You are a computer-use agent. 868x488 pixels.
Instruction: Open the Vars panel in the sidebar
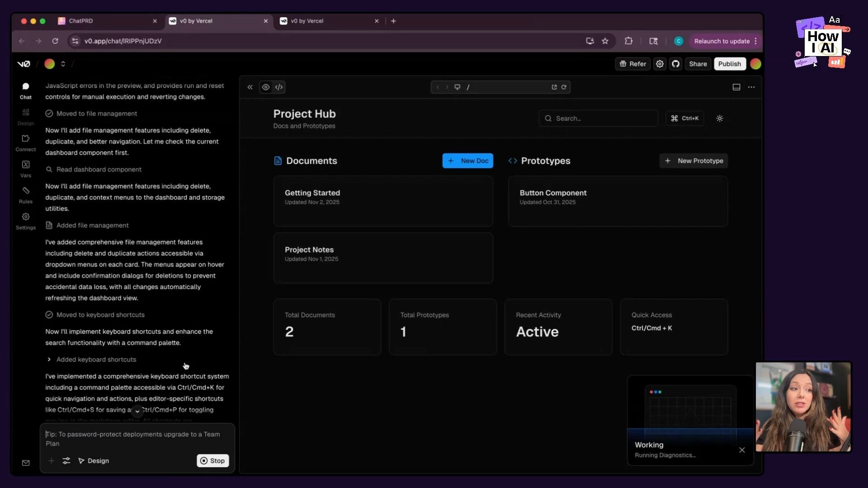26,169
